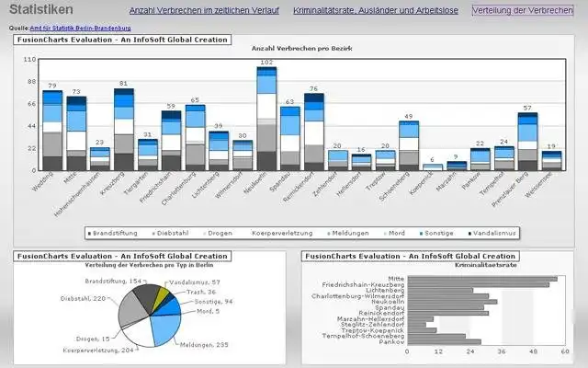The height and width of the screenshot is (368, 588).
Task: Click the Friedrichshain-Kreuzberg horizontal rate bar
Action: point(479,284)
